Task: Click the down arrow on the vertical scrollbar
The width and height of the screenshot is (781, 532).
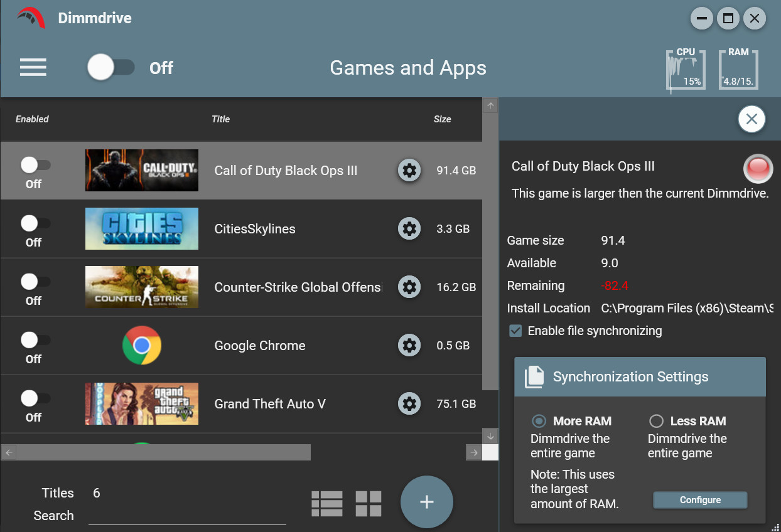Action: [x=490, y=436]
